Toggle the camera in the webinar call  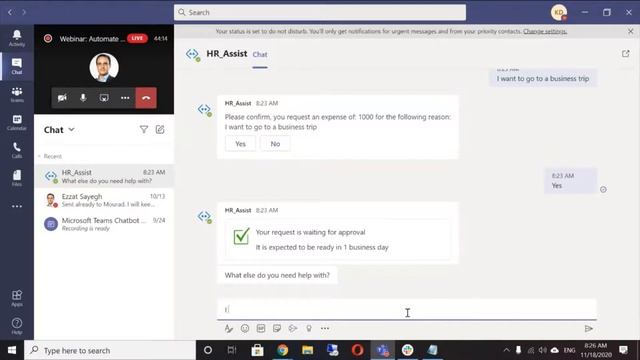pyautogui.click(x=62, y=98)
